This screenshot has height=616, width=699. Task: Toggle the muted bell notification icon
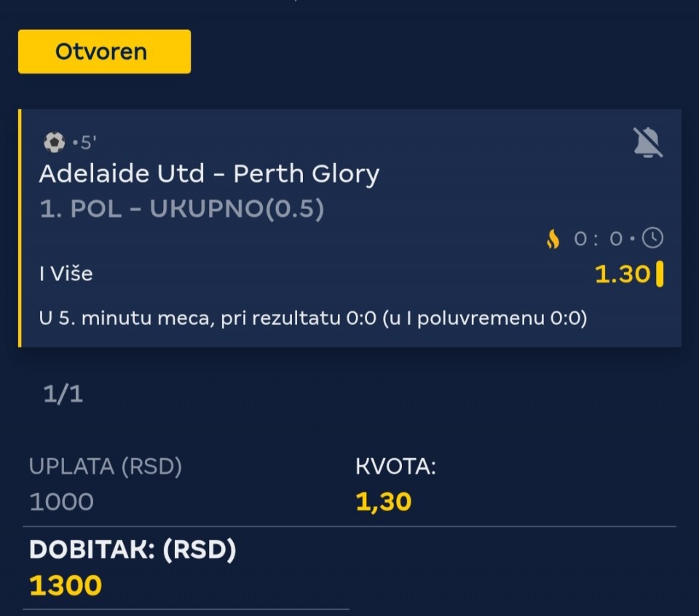click(x=648, y=142)
